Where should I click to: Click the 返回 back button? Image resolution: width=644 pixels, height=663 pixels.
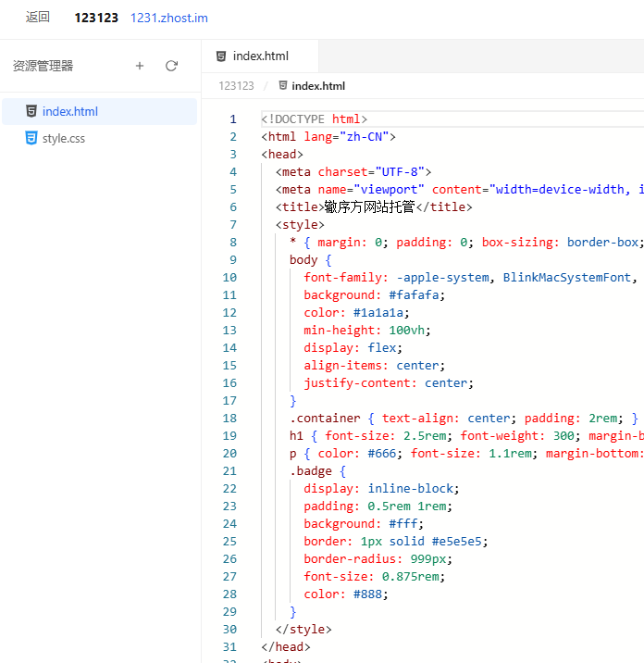tap(38, 18)
